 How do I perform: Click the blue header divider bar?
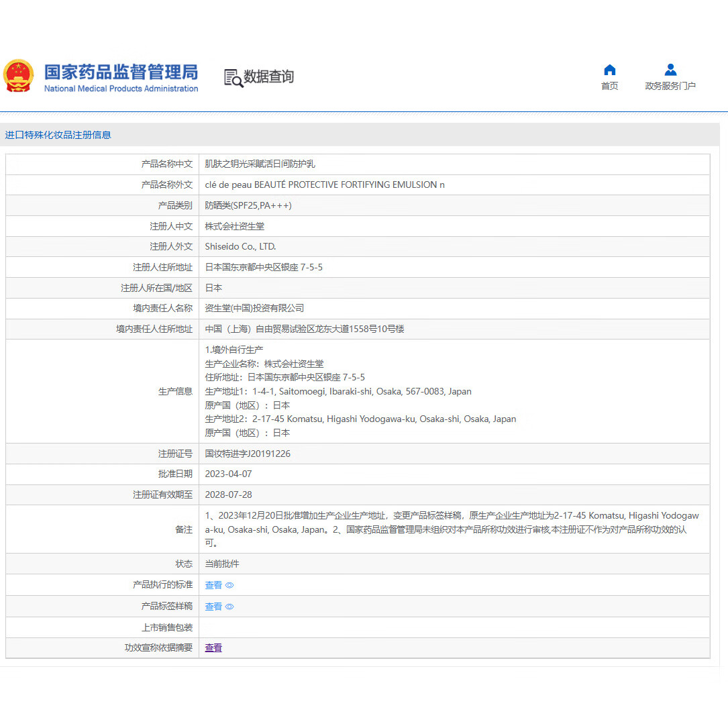pos(364,110)
